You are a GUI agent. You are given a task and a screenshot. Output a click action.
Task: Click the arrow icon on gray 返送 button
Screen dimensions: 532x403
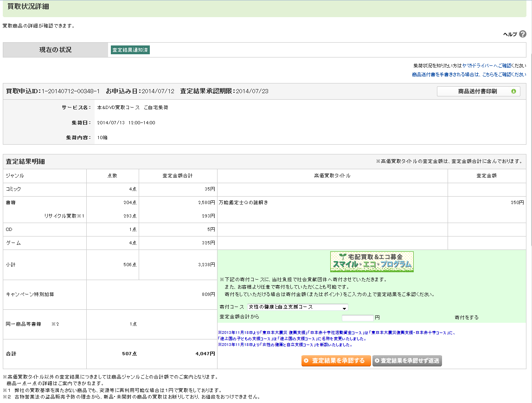tap(377, 361)
